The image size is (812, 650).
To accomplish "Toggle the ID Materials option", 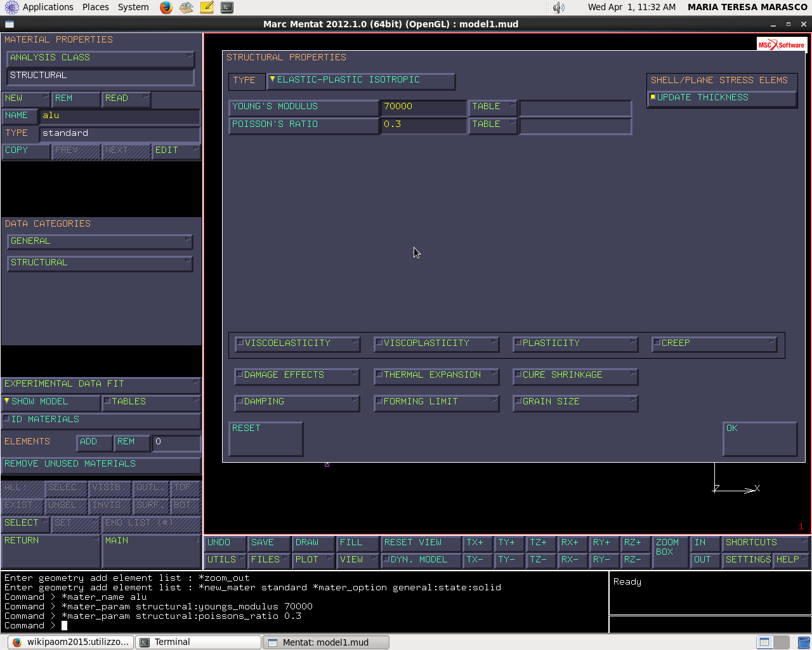I will point(101,420).
